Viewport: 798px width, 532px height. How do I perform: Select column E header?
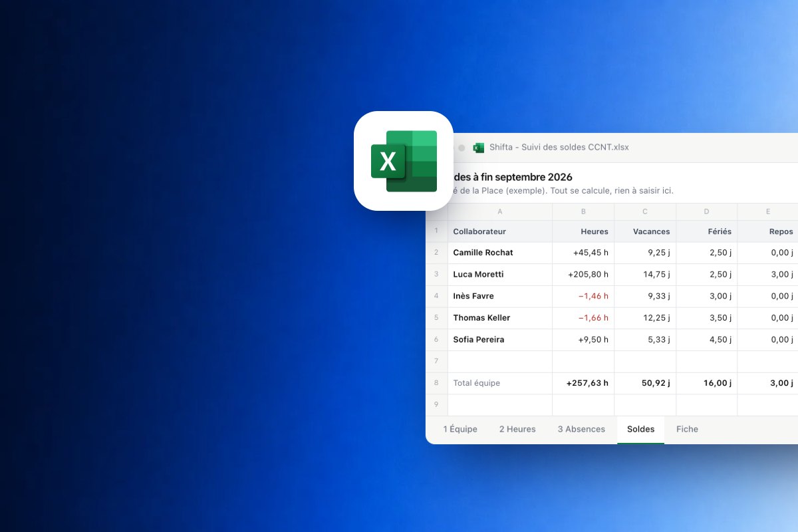(767, 211)
